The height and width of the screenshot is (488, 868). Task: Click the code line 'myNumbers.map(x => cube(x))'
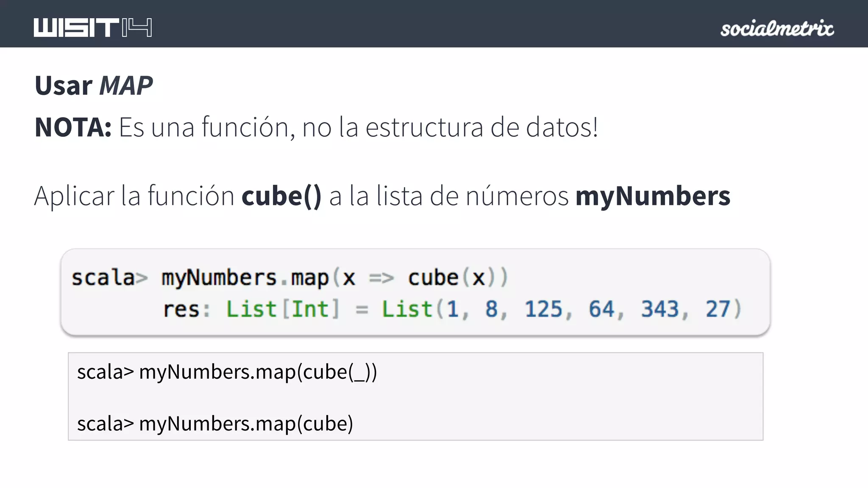[x=334, y=278]
